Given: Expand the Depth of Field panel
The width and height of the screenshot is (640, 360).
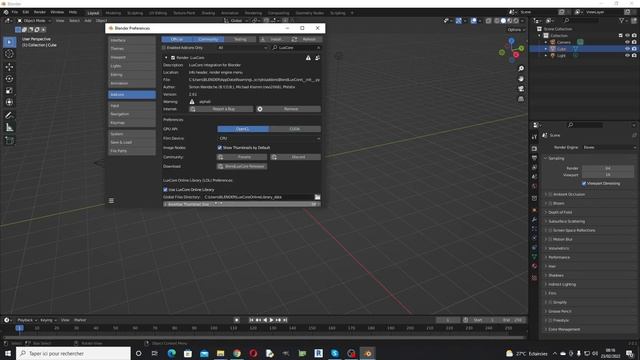Looking at the screenshot, I should [560, 212].
